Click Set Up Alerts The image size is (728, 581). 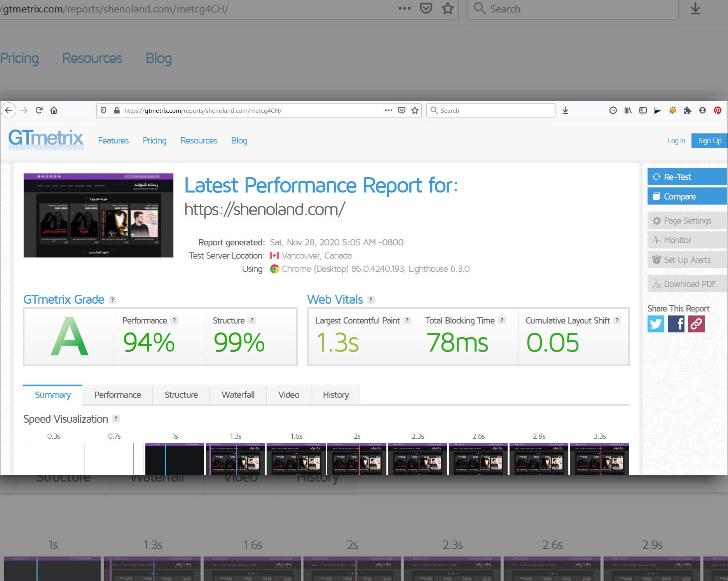[x=687, y=260]
